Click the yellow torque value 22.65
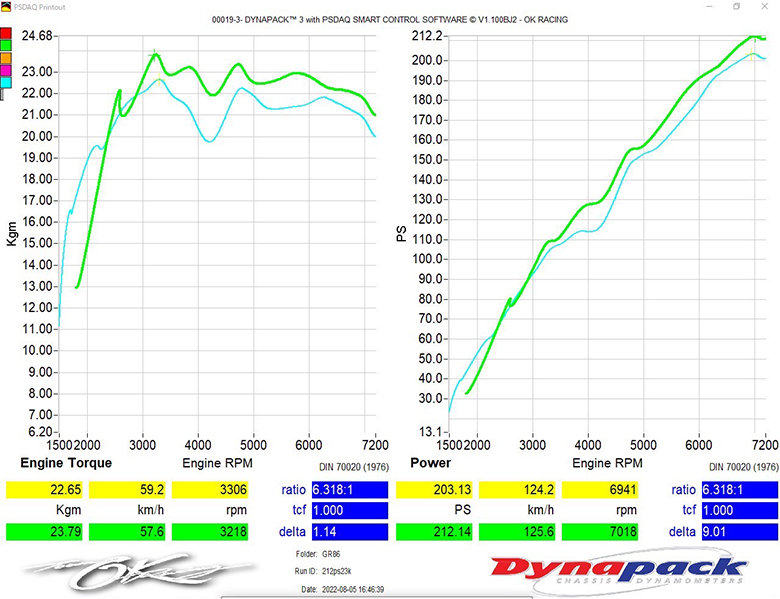 tap(44, 490)
